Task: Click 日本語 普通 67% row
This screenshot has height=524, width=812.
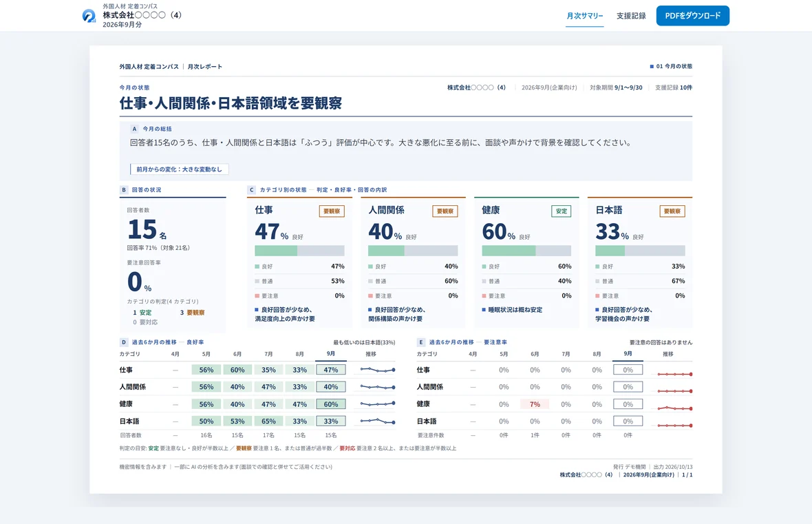Action: click(640, 281)
